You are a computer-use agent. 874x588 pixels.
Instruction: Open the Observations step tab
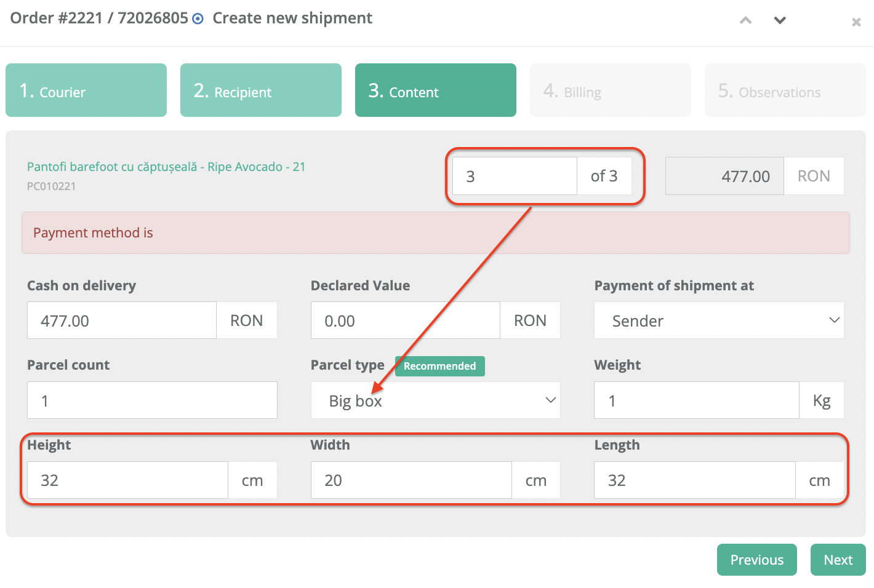(x=785, y=90)
